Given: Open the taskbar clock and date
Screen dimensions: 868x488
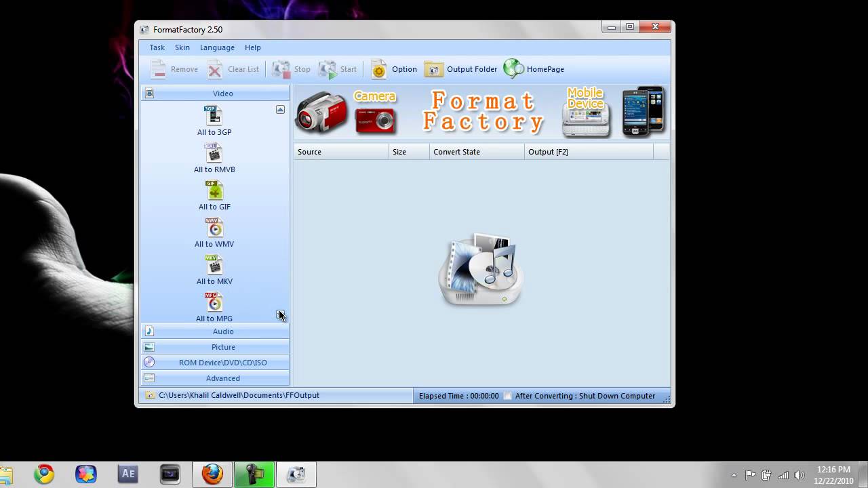Looking at the screenshot, I should click(x=834, y=475).
